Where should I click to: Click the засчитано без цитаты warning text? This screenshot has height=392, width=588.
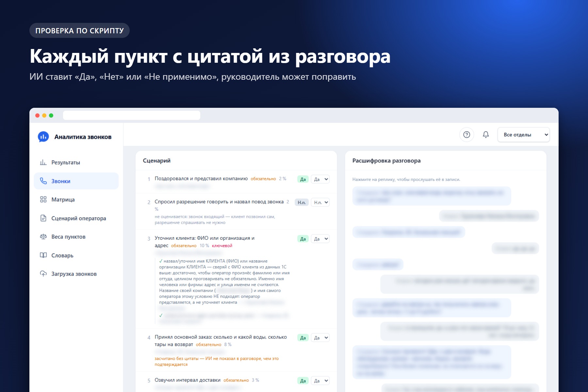pos(217,361)
